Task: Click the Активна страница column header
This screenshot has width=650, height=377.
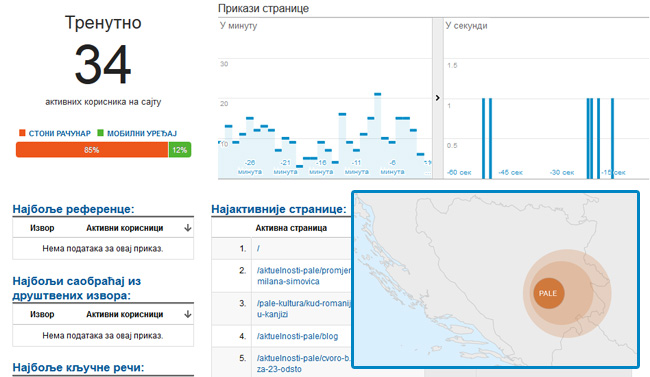Action: click(291, 228)
